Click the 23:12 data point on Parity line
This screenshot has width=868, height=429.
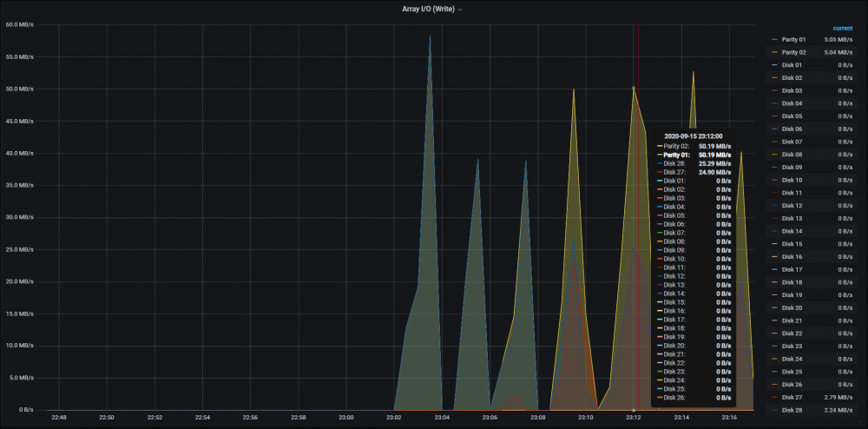pos(634,88)
